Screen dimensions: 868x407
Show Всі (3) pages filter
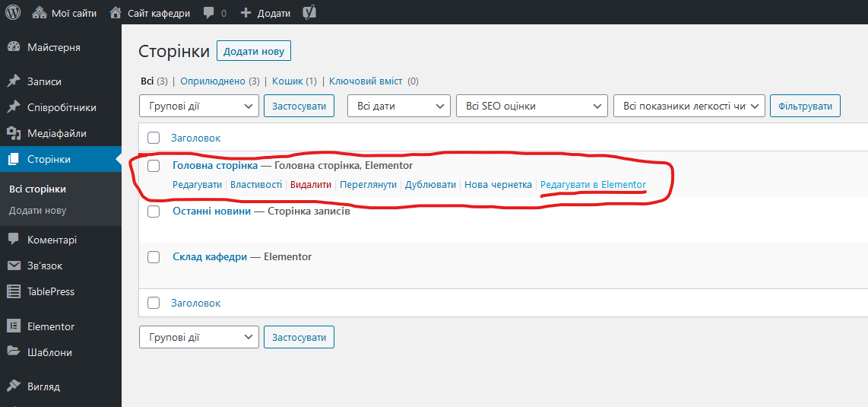pyautogui.click(x=154, y=81)
